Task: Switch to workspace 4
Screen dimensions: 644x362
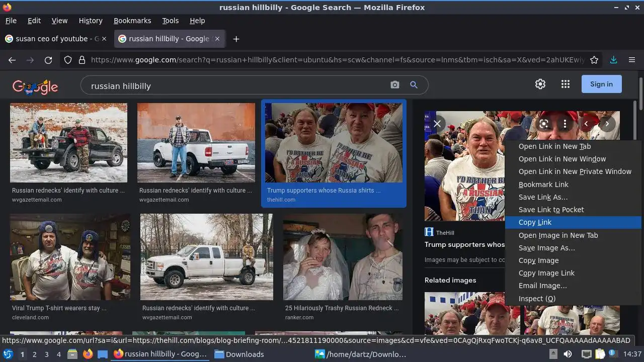Action: 58,354
